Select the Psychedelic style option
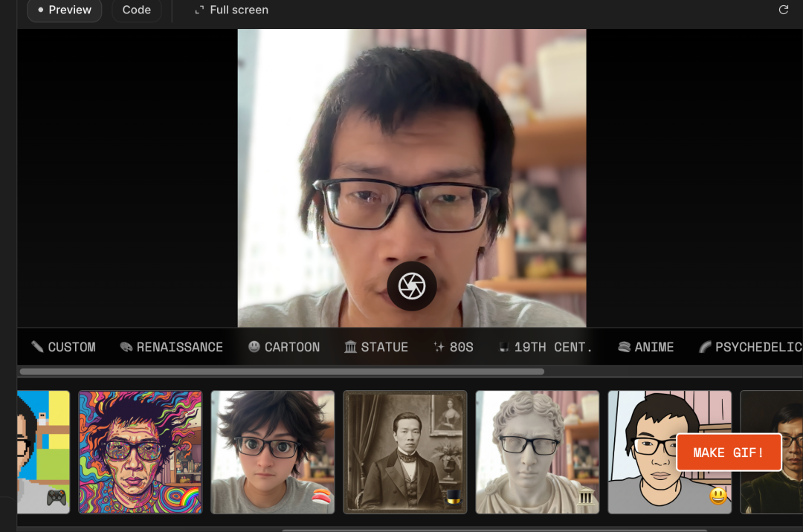This screenshot has height=532, width=803. (749, 347)
